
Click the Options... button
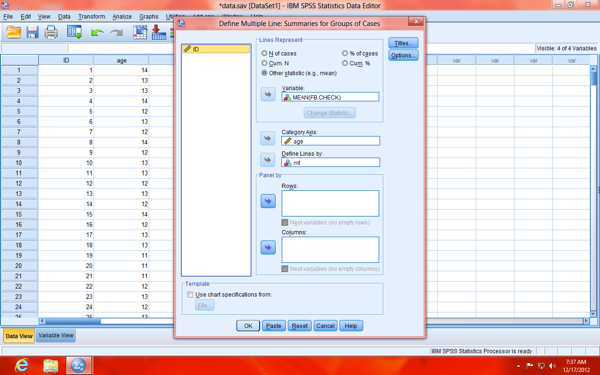pos(403,55)
